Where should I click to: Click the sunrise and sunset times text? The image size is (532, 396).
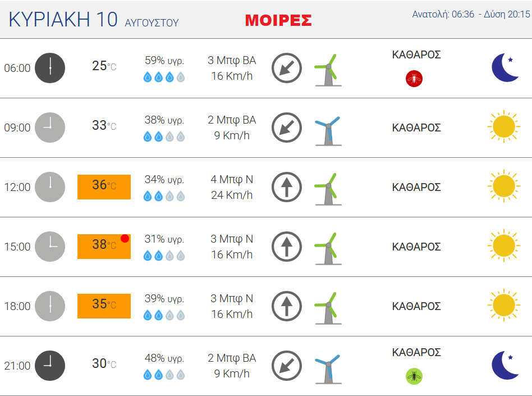point(471,14)
